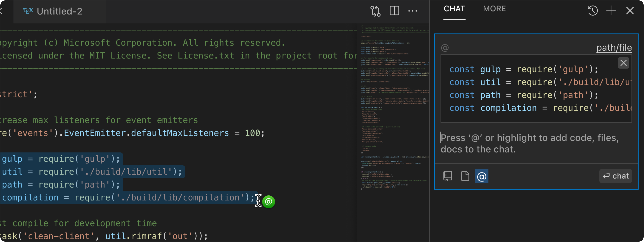Viewport: 644px width, 242px height.
Task: Open the path/file link
Action: [x=614, y=48]
